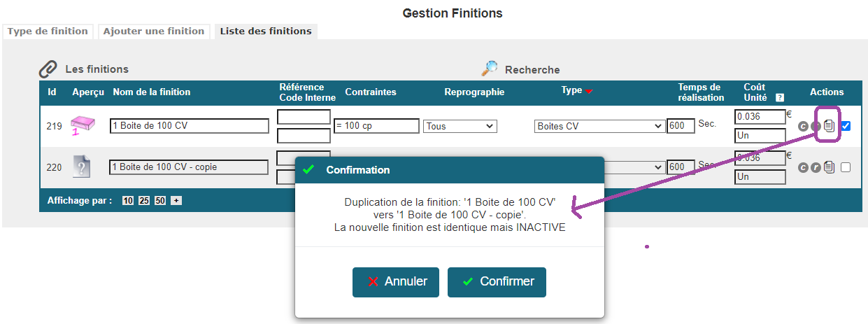Click the Coût Unité help question mark icon
The height and width of the screenshot is (324, 868).
click(780, 98)
